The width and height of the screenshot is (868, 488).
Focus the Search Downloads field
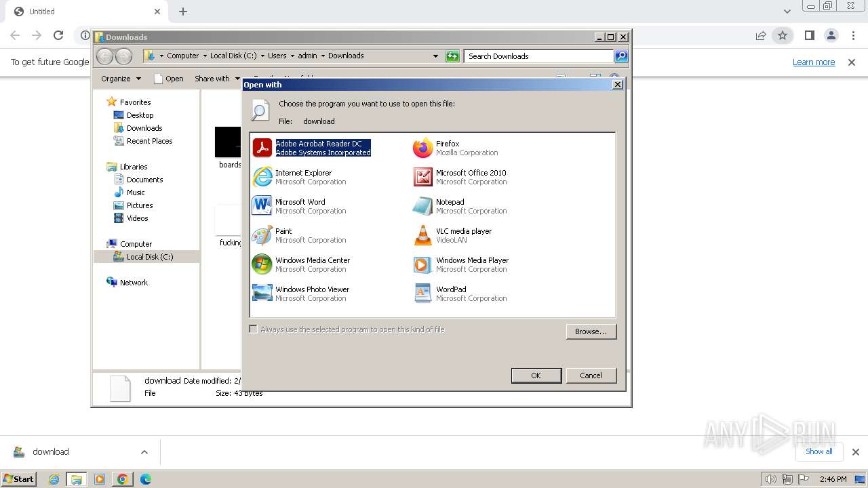pyautogui.click(x=539, y=56)
